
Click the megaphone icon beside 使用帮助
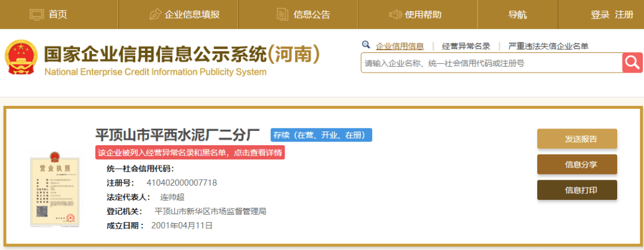tap(395, 14)
